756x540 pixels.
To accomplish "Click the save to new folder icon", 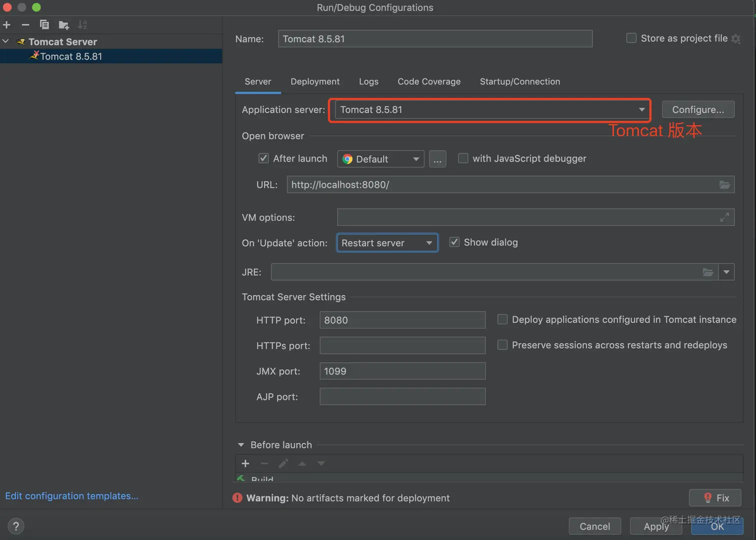I will pyautogui.click(x=63, y=25).
